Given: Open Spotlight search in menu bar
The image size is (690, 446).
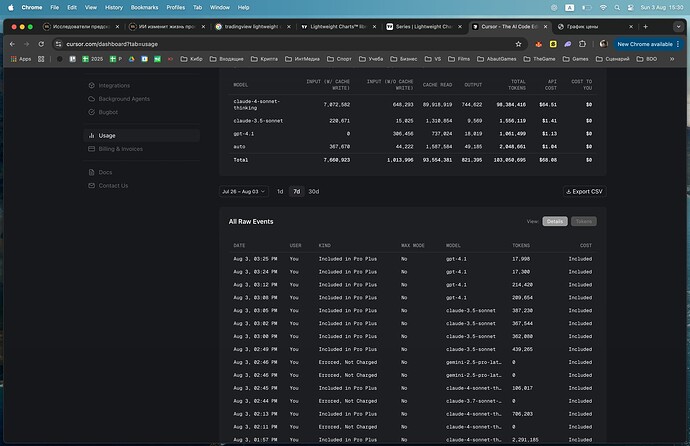Looking at the screenshot, I should (x=617, y=7).
